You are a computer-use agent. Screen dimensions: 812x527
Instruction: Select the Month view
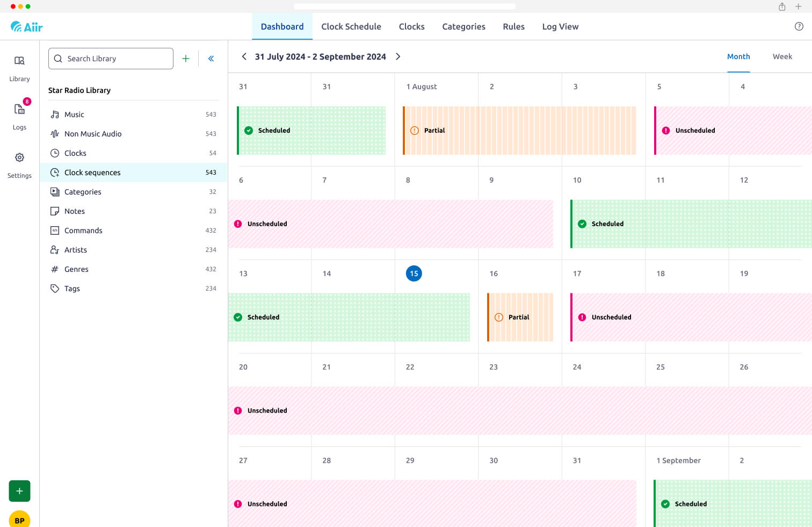click(738, 56)
